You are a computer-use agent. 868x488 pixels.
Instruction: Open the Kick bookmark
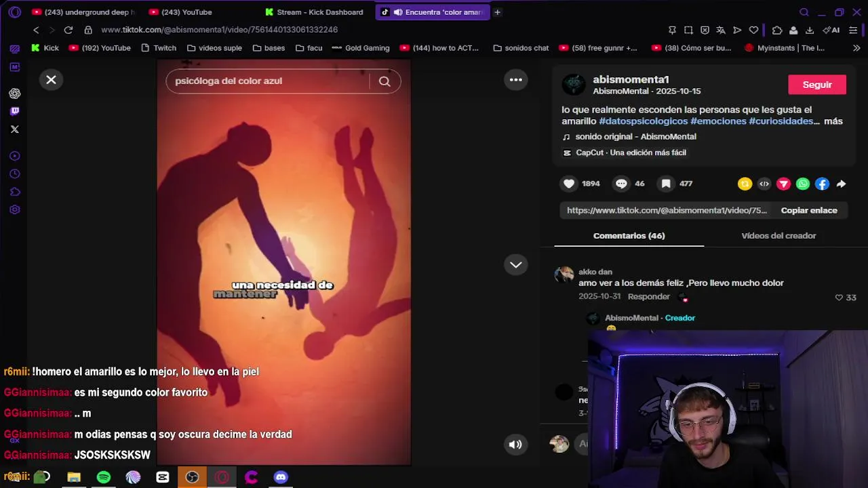[45, 48]
